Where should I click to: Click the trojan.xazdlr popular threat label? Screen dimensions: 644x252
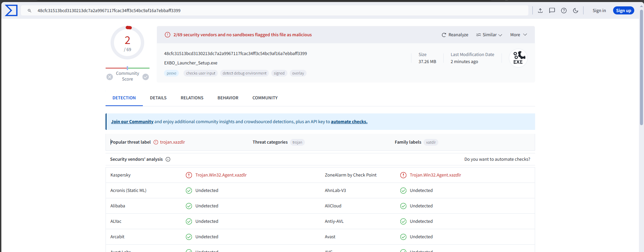[x=172, y=142]
